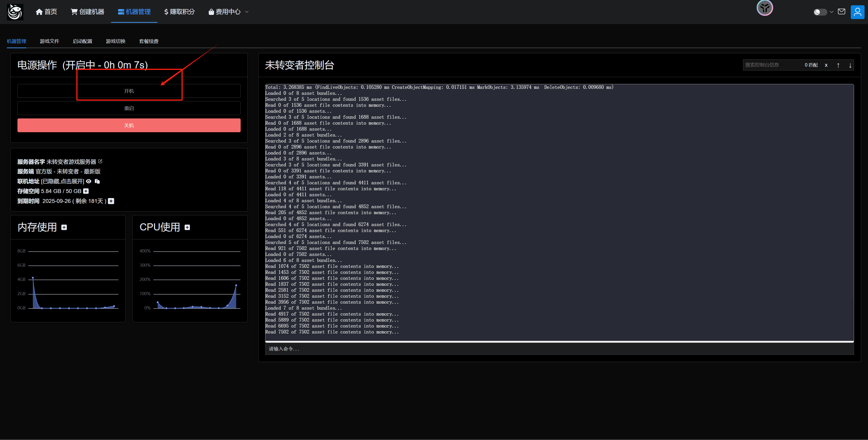Viewport: 868px width, 440px height.
Task: Click the fish logo in header
Action: [15, 12]
